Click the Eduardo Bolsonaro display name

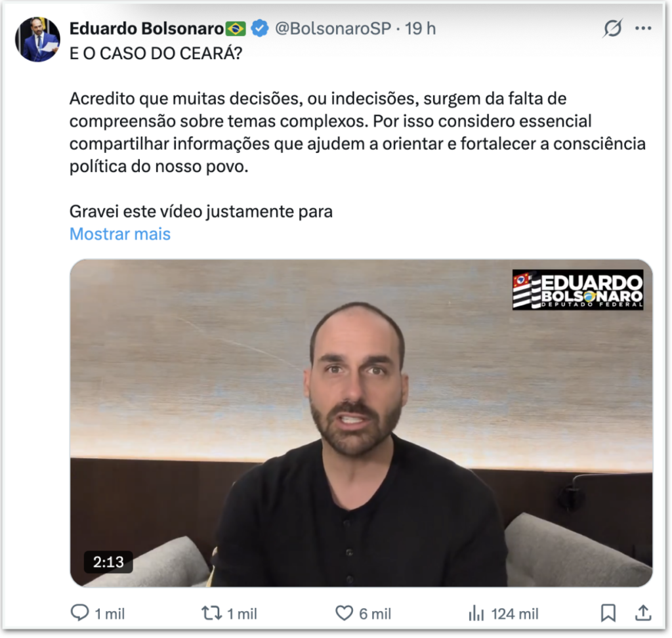point(146,29)
